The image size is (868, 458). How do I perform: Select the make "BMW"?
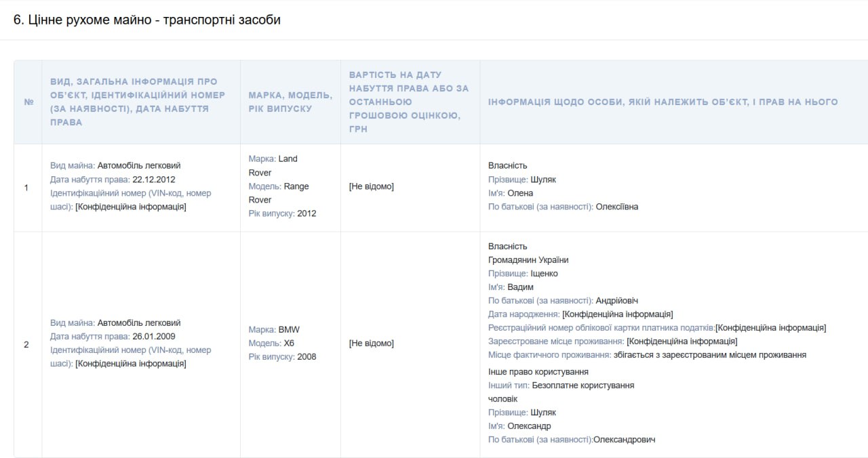coord(289,330)
